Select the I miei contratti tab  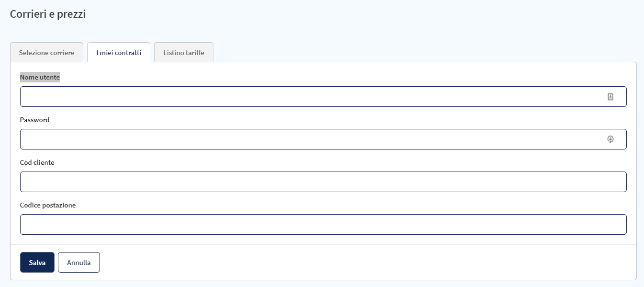tap(119, 53)
